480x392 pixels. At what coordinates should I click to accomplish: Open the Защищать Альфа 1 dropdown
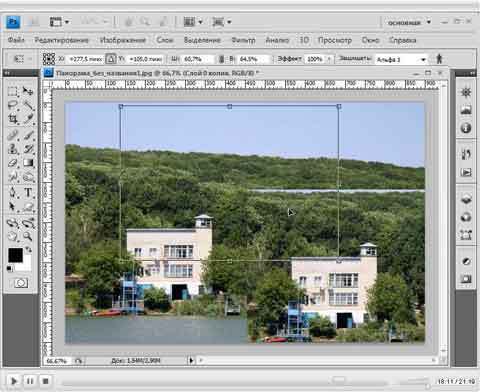pos(401,60)
